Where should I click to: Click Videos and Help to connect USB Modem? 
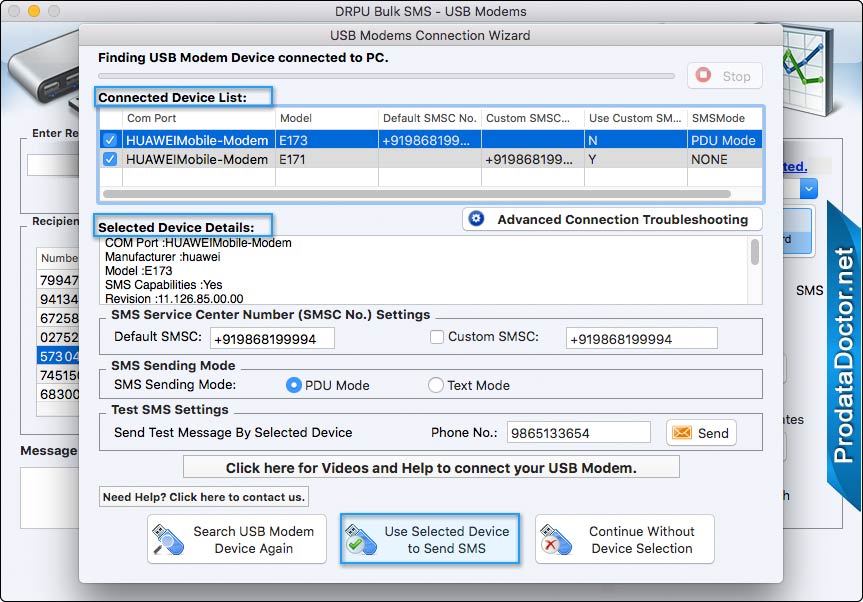coord(431,468)
